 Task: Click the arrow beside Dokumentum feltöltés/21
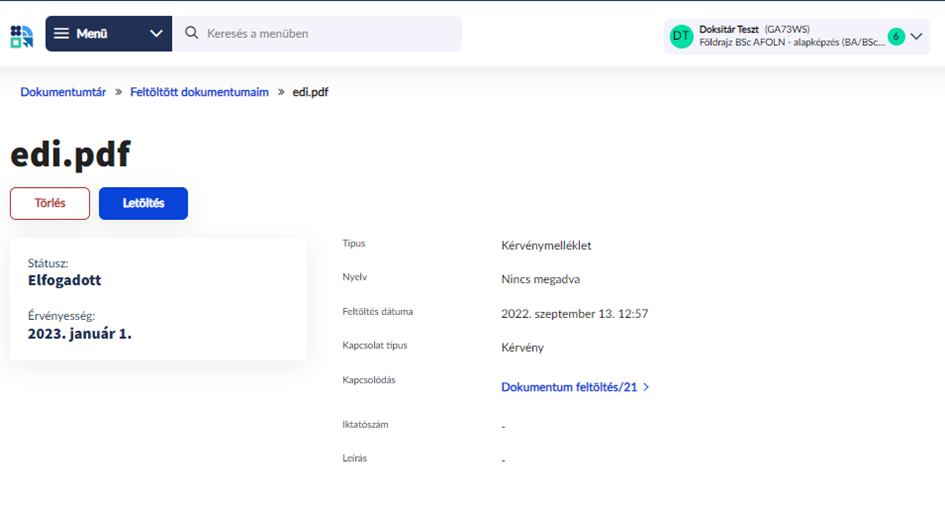click(646, 387)
